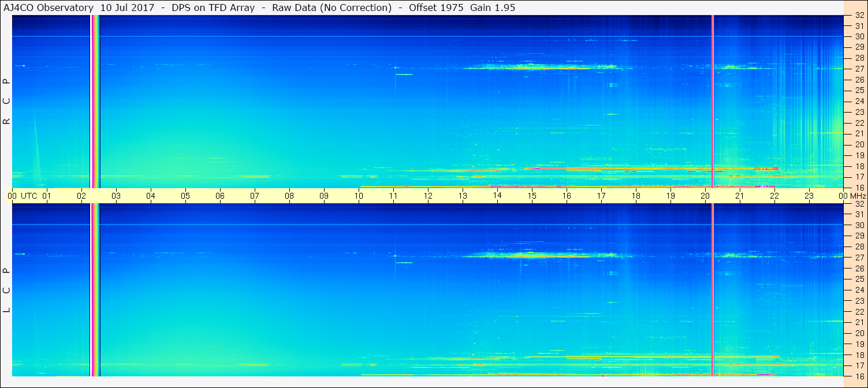Click the rainbow calibration band in LCP spectrogram

(x=95, y=290)
